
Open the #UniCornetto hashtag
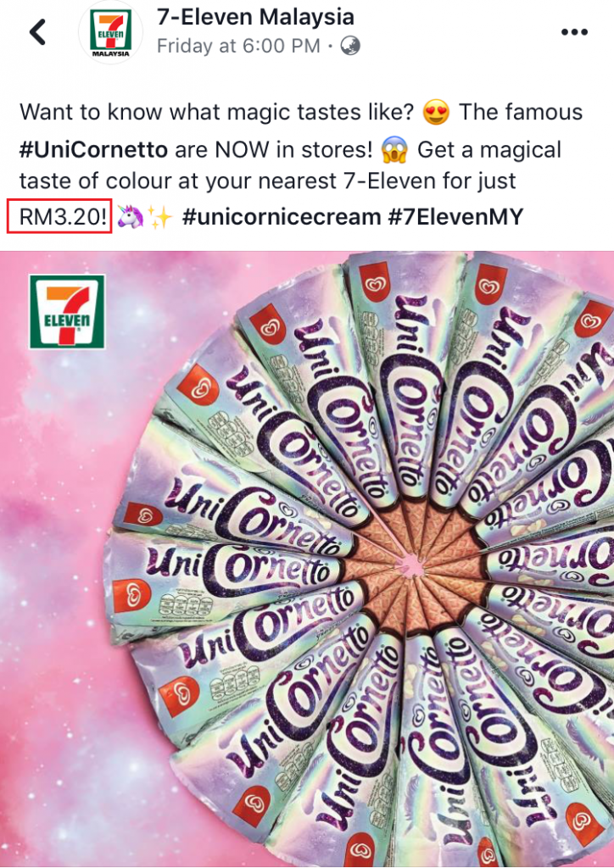[93, 149]
